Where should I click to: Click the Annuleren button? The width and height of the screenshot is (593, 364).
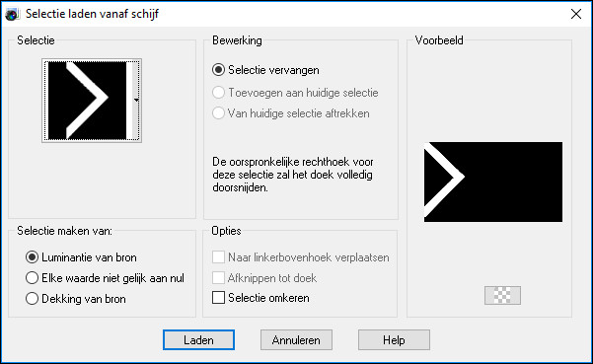[296, 339]
